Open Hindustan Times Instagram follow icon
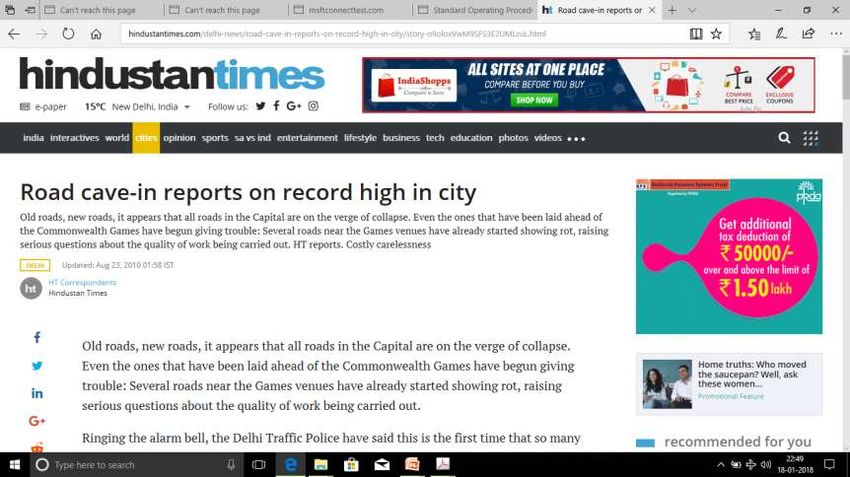Viewport: 850px width, 477px height. [x=313, y=106]
